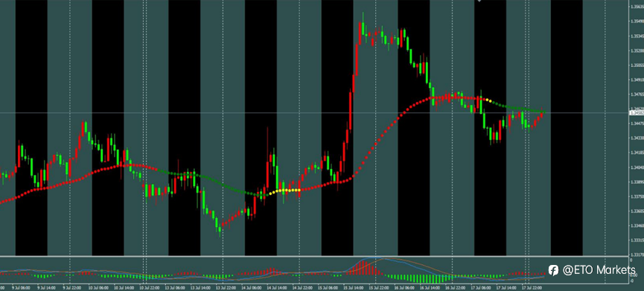Click the 1.35200 price scale label
Image resolution: width=644 pixels, height=291 pixels.
pos(637,51)
